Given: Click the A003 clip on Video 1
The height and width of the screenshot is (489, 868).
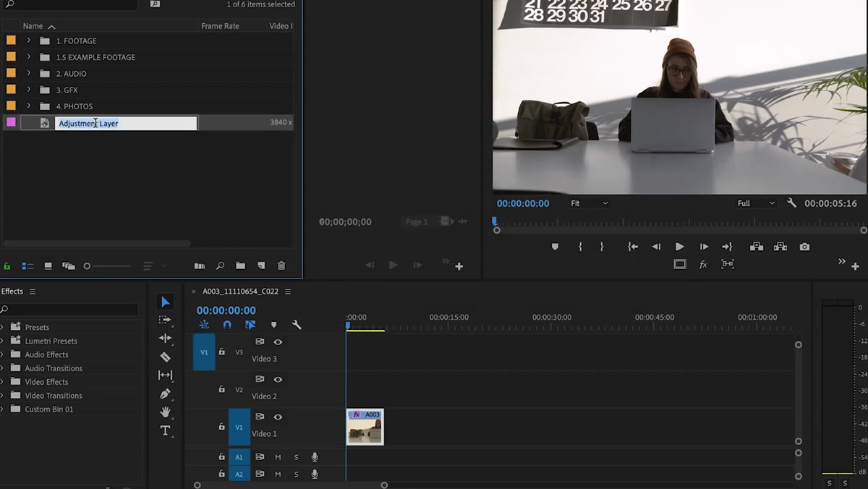Looking at the screenshot, I should (365, 427).
